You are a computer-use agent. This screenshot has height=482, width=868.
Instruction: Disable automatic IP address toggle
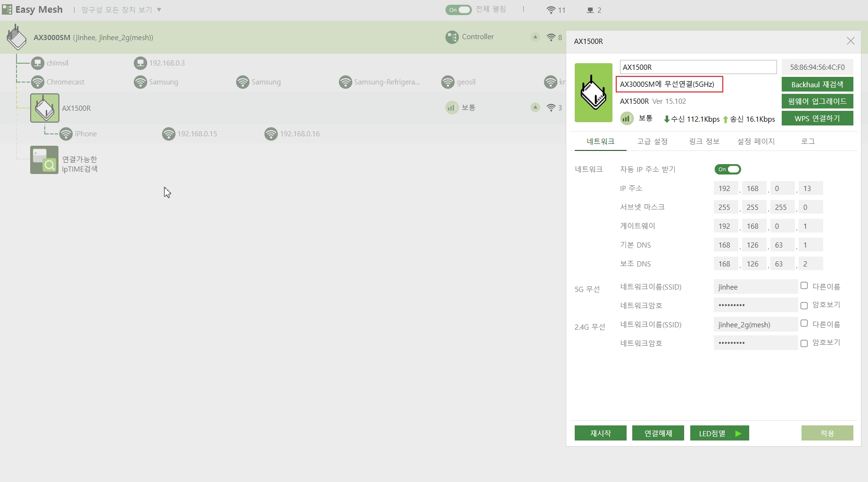point(727,169)
